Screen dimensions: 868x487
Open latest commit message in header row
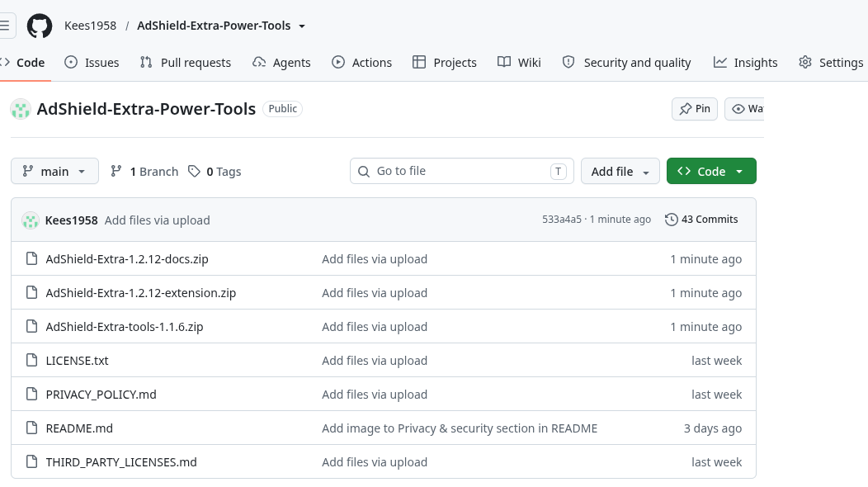tap(158, 220)
